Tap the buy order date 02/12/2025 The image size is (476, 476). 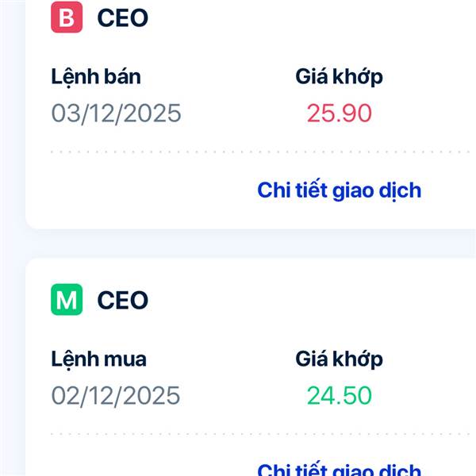tap(116, 395)
